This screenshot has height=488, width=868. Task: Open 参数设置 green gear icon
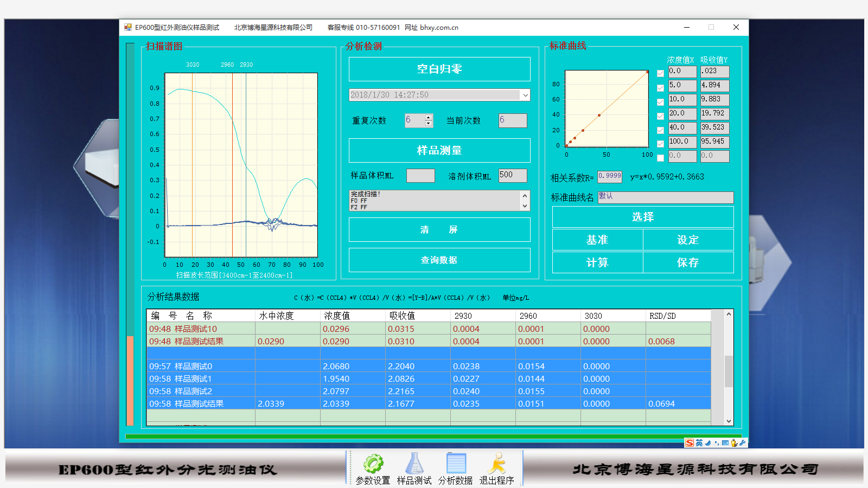373,465
